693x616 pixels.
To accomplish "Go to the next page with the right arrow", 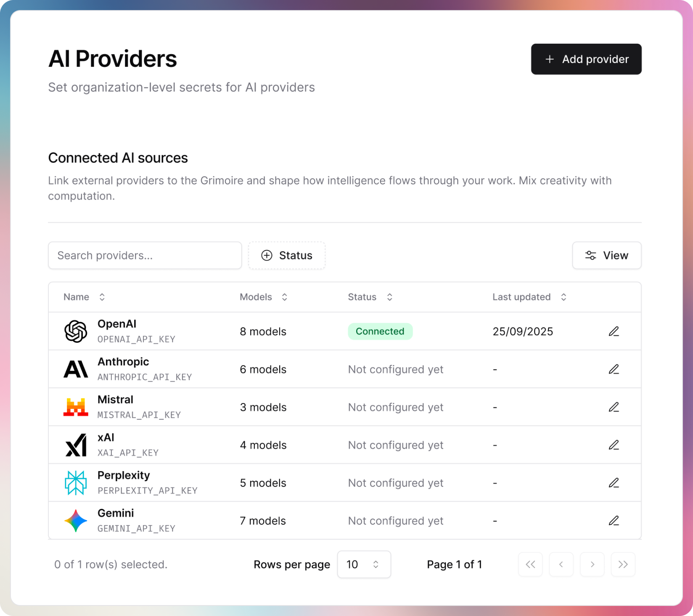I will (x=592, y=564).
